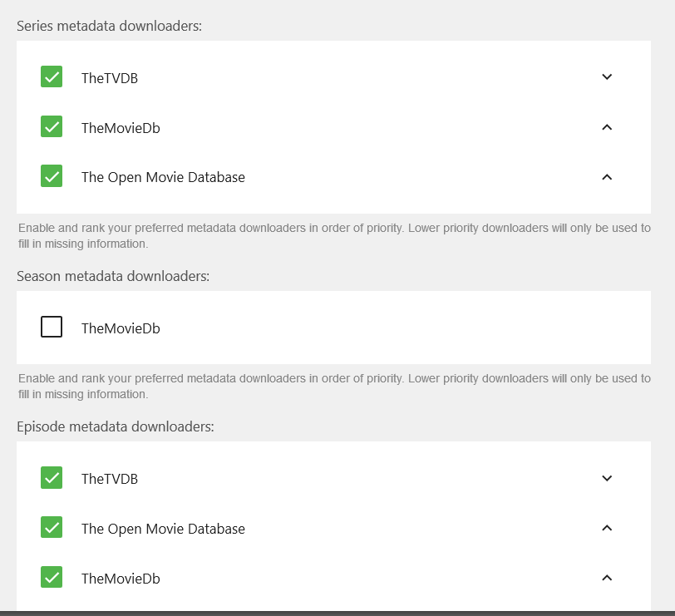Click TheMovieDb label text in Episode downloaders
The image size is (675, 616).
point(121,579)
